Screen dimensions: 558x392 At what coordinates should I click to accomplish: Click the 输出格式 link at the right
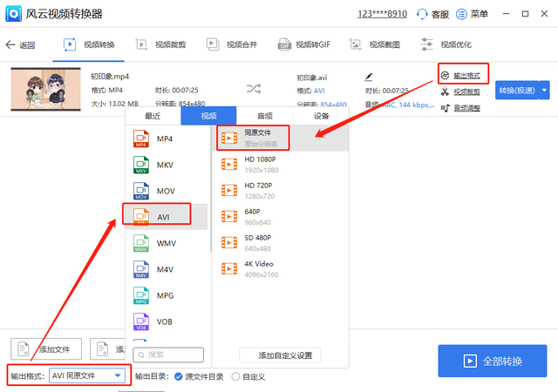click(x=464, y=76)
